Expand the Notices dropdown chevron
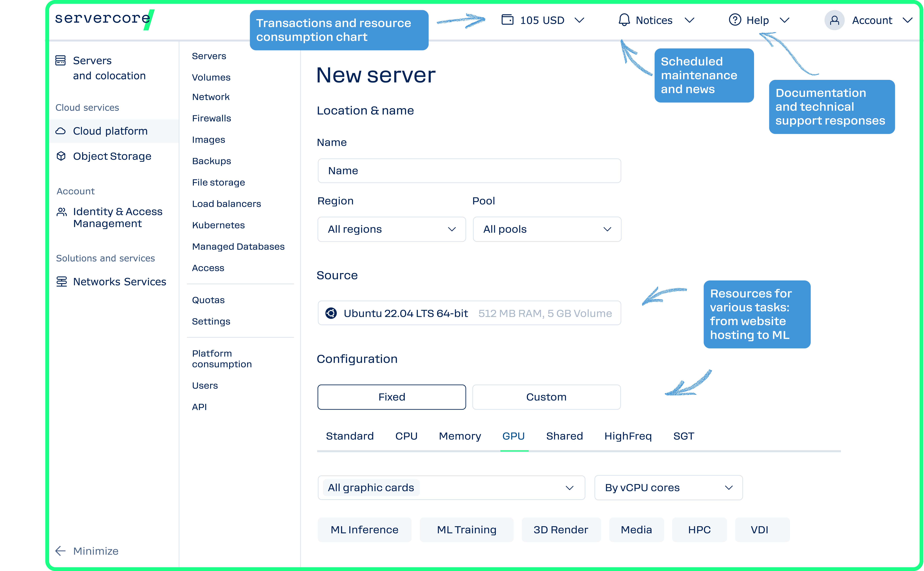Image resolution: width=924 pixels, height=571 pixels. click(x=690, y=20)
